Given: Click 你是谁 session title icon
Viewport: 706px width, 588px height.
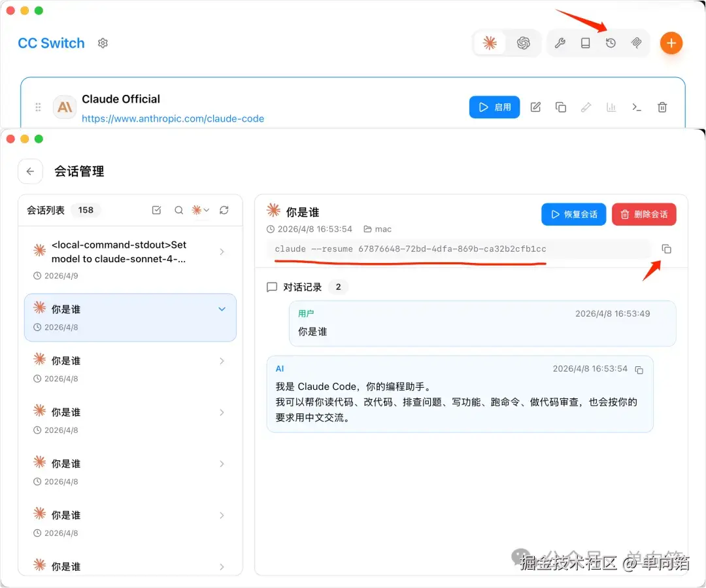Looking at the screenshot, I should tap(273, 211).
